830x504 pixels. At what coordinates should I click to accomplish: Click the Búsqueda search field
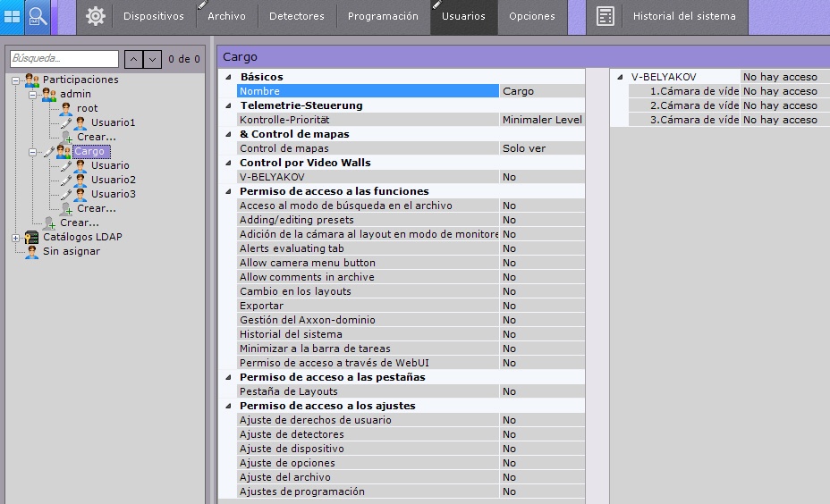click(x=64, y=59)
